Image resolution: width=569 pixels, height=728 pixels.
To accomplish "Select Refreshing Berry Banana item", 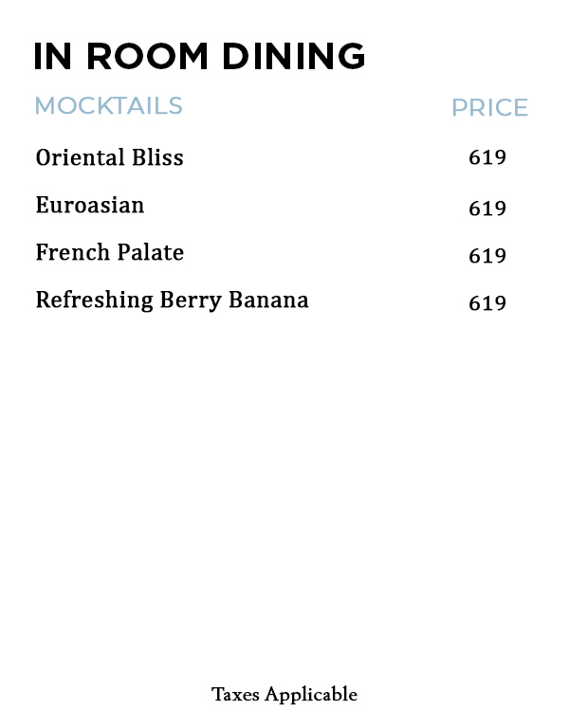I will click(x=172, y=300).
